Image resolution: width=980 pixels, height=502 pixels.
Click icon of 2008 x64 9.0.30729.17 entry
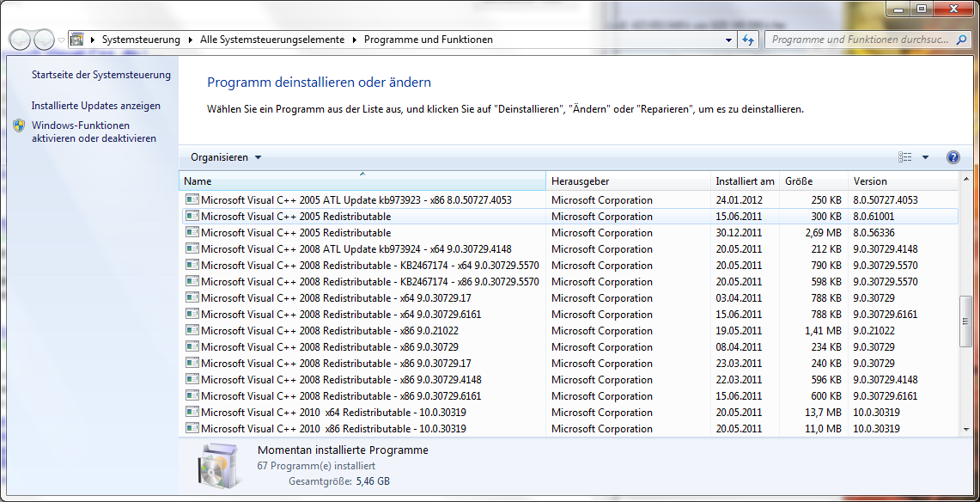click(x=192, y=297)
